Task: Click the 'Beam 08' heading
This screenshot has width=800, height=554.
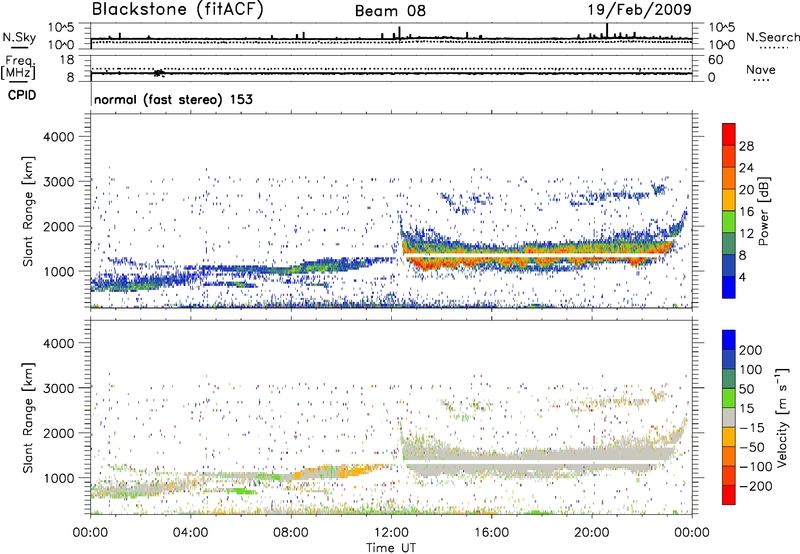Action: click(390, 11)
